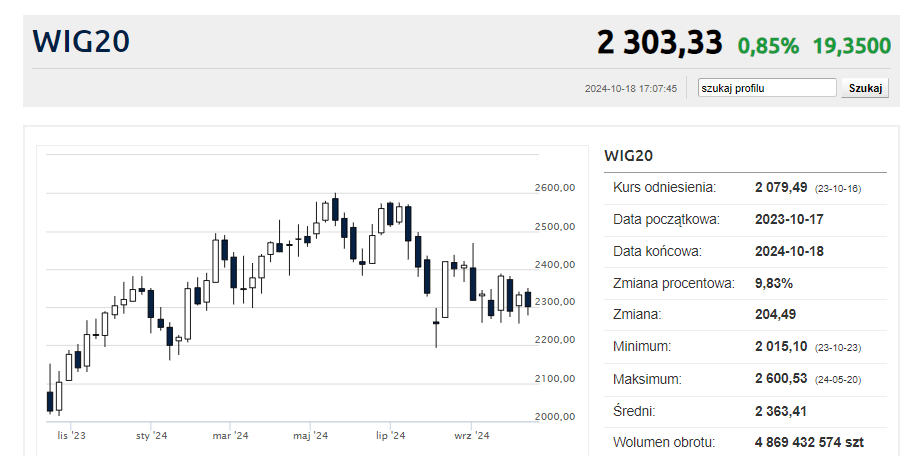Click the Data końcowa date 2024-10-18
This screenshot has width=906, height=456.
pos(789,251)
